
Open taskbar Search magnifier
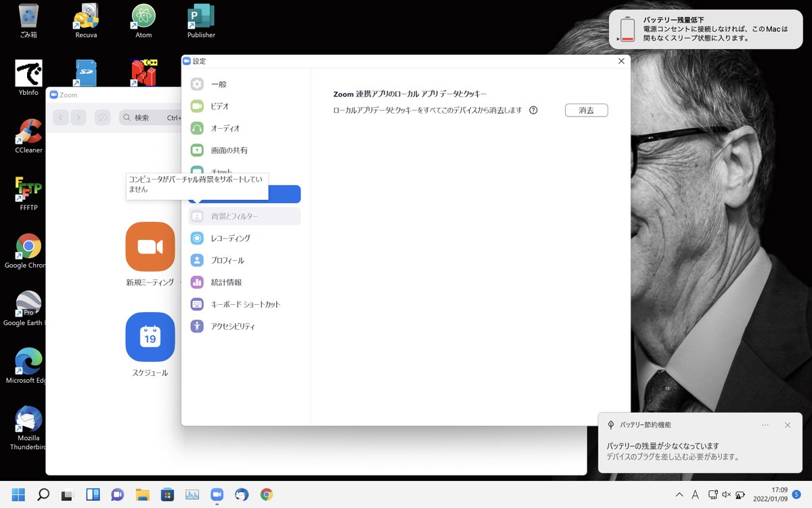[x=43, y=494]
